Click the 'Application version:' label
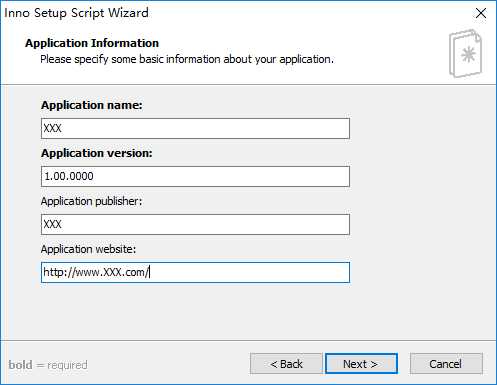Viewport: 497px width, 385px height. click(x=97, y=153)
